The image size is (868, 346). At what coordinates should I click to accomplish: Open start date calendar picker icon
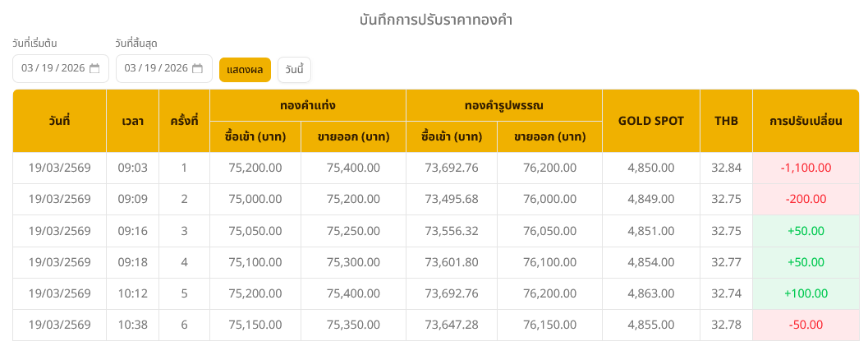pos(94,68)
